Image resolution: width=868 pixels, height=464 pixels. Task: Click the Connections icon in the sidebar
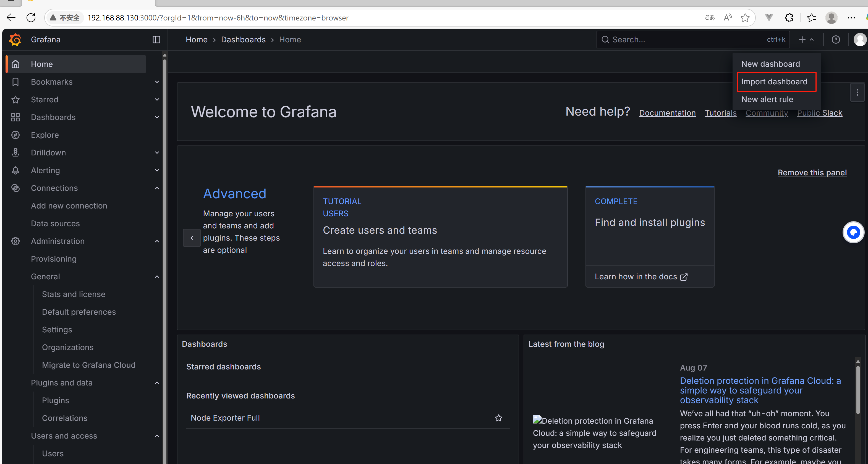(x=15, y=188)
